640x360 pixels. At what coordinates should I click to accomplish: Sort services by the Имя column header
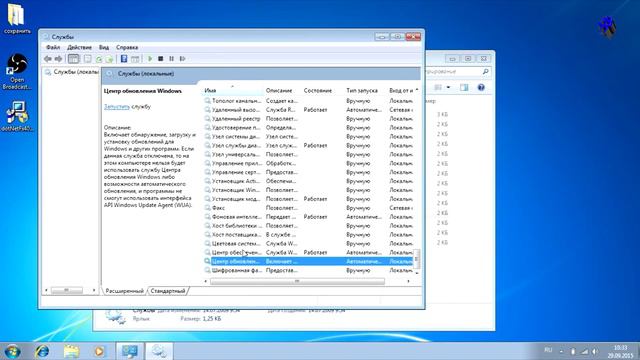pyautogui.click(x=233, y=90)
